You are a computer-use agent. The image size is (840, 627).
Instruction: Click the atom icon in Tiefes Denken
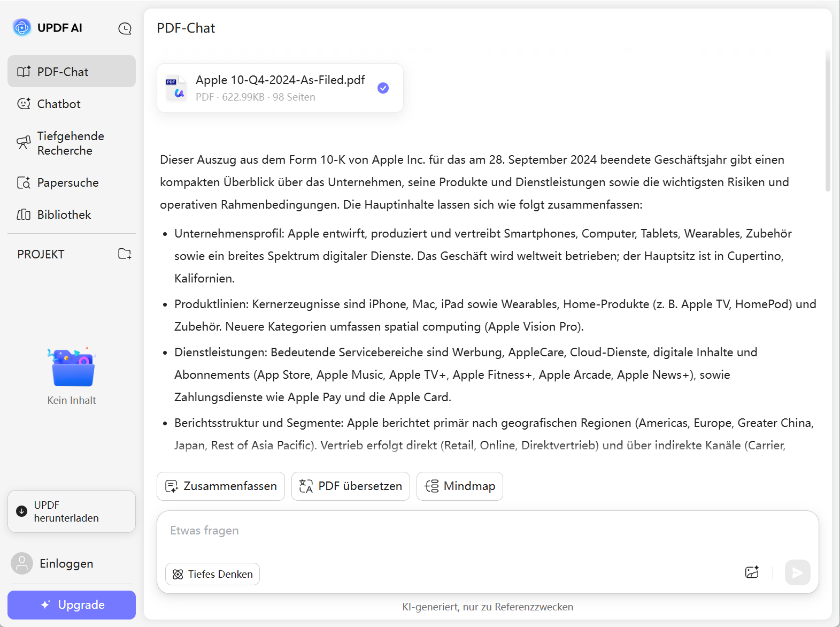tap(178, 574)
